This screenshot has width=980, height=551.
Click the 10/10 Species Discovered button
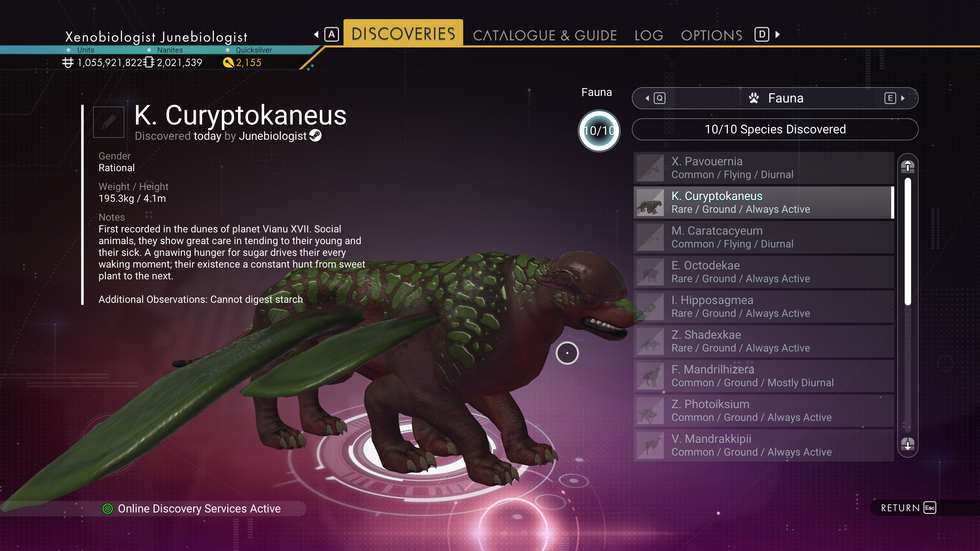click(775, 129)
